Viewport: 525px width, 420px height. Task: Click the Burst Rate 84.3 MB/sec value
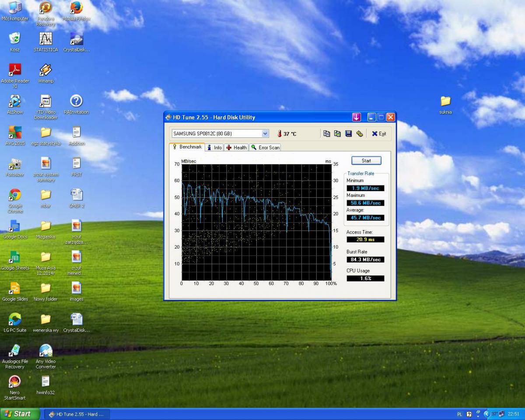tap(365, 259)
